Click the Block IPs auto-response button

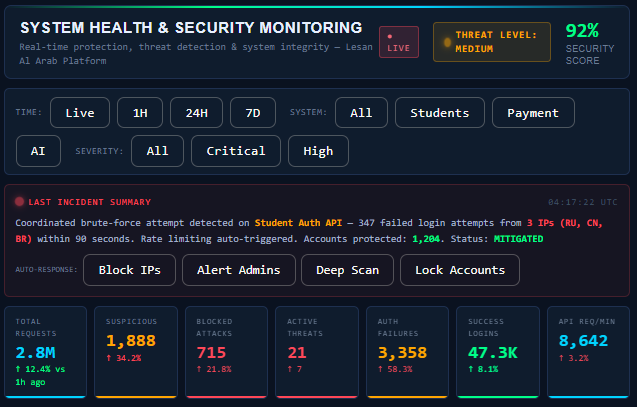point(129,270)
